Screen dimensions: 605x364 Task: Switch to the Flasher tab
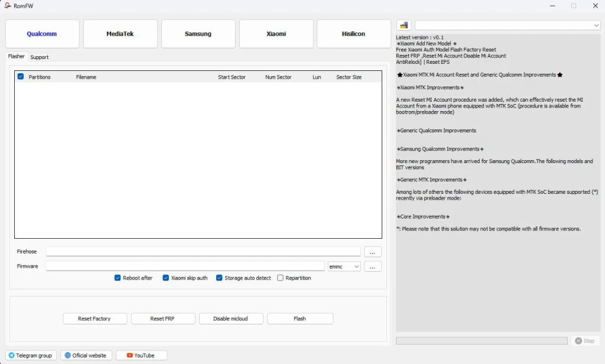(16, 56)
